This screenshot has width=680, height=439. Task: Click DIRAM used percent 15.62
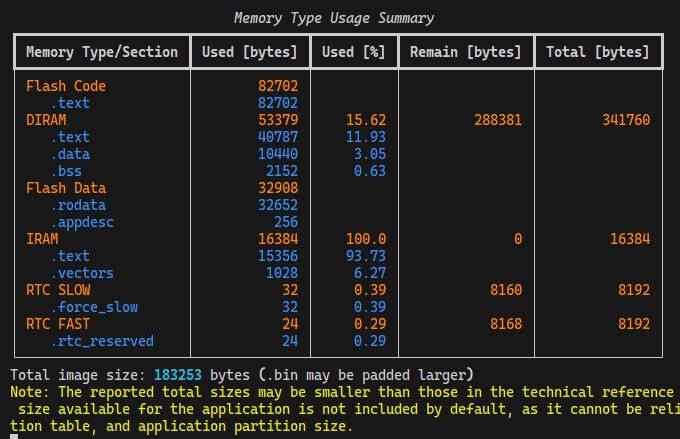pos(366,120)
